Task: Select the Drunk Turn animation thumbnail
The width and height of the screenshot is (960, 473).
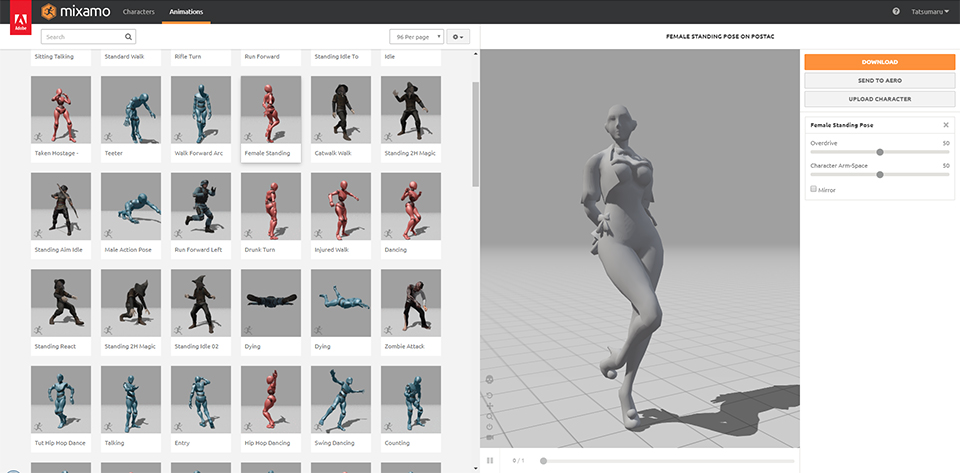Action: tap(271, 206)
